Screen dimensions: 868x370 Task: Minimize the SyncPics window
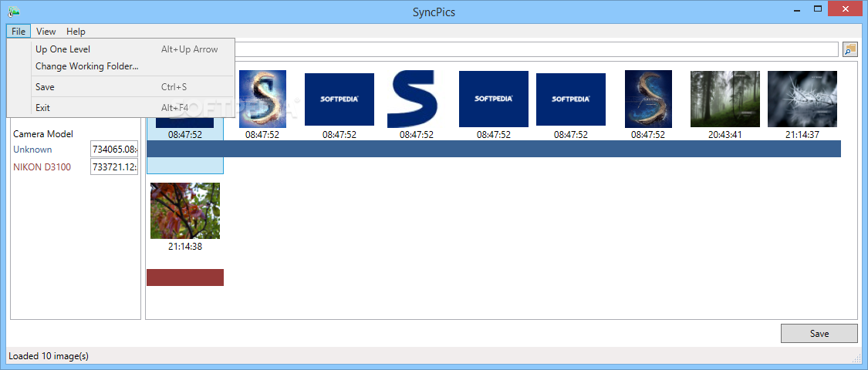(x=796, y=9)
